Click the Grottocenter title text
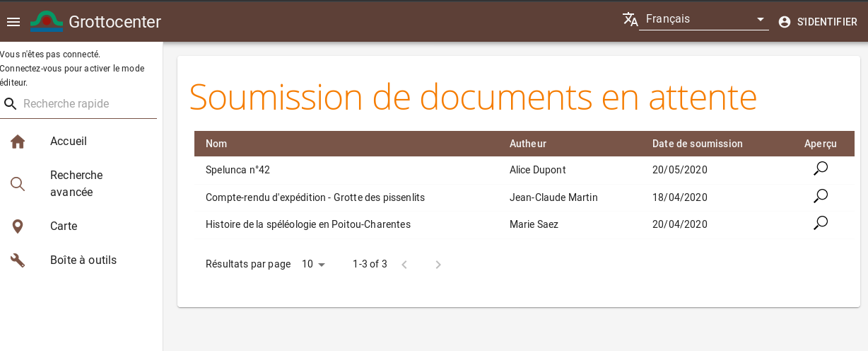This screenshot has height=351, width=868. (x=115, y=22)
